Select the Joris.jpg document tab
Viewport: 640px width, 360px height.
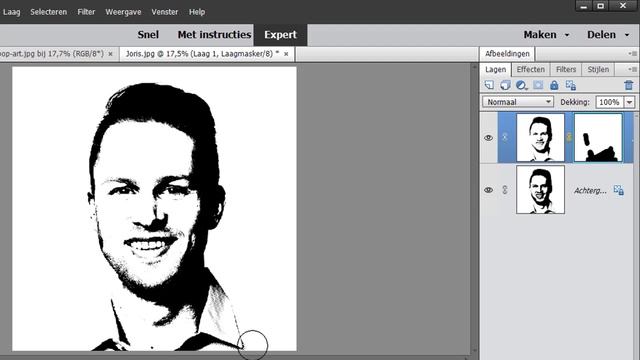pyautogui.click(x=202, y=53)
